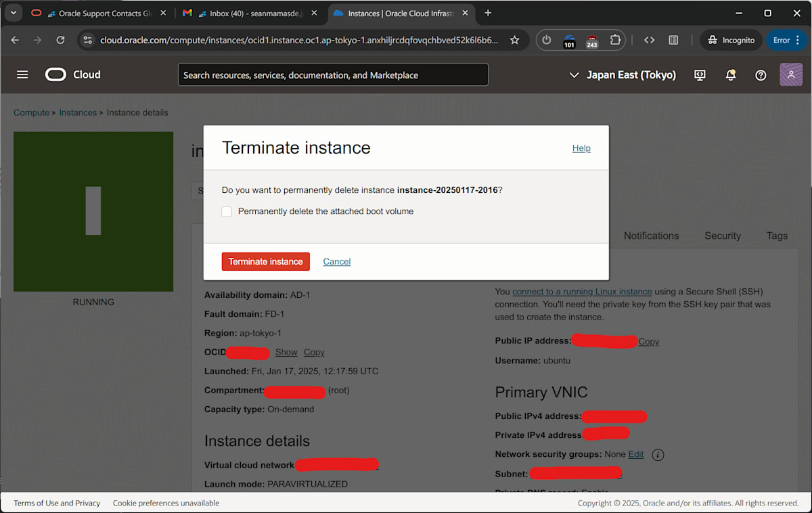This screenshot has width=812, height=513.
Task: Reload the current page
Action: click(x=60, y=40)
